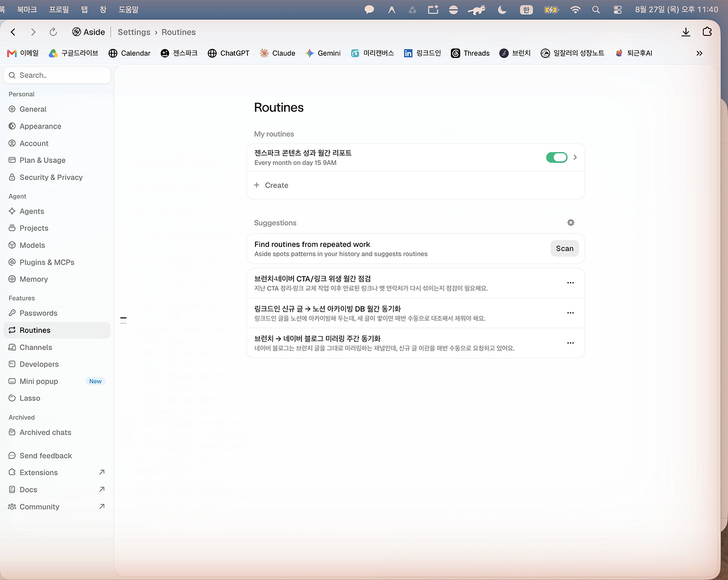Expand the monthly report routine chevron
The width and height of the screenshot is (728, 580).
[575, 158]
